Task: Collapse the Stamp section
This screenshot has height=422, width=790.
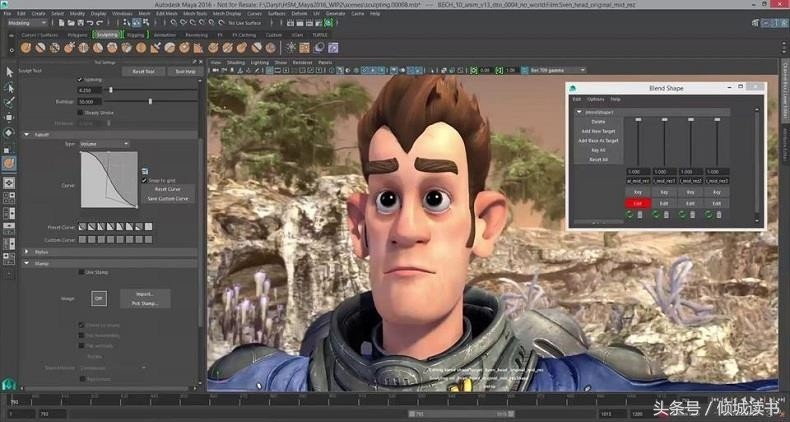Action: click(26, 262)
